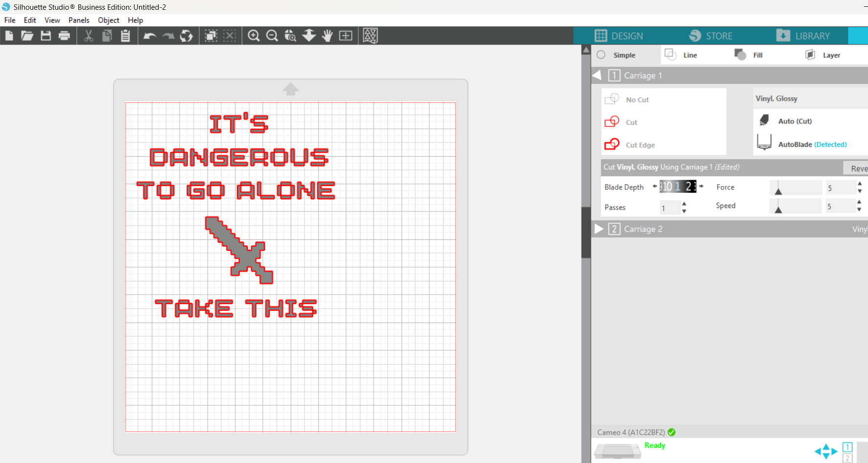Open the File menu
The width and height of the screenshot is (868, 463).
(10, 20)
